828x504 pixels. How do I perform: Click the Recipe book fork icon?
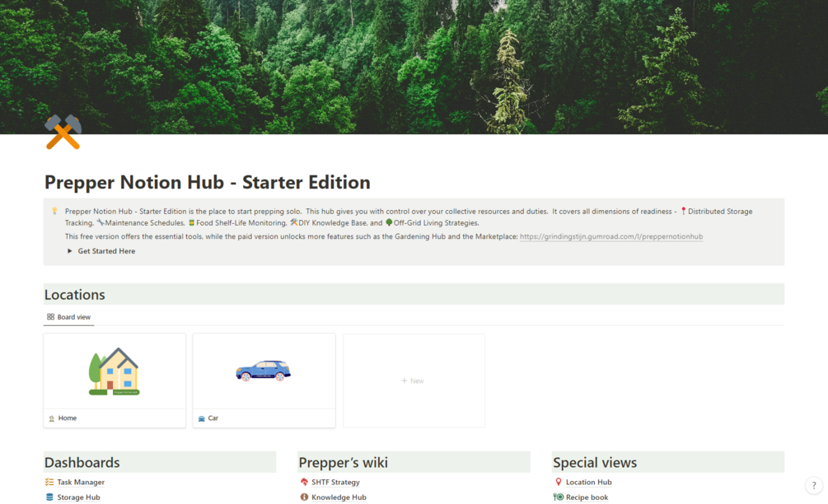pyautogui.click(x=559, y=497)
